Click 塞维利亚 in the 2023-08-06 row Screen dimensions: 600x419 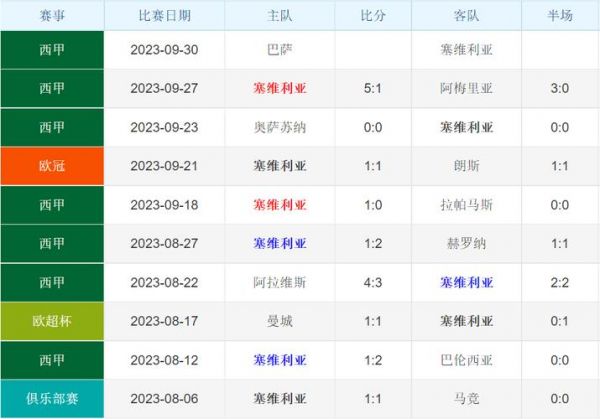(x=280, y=399)
